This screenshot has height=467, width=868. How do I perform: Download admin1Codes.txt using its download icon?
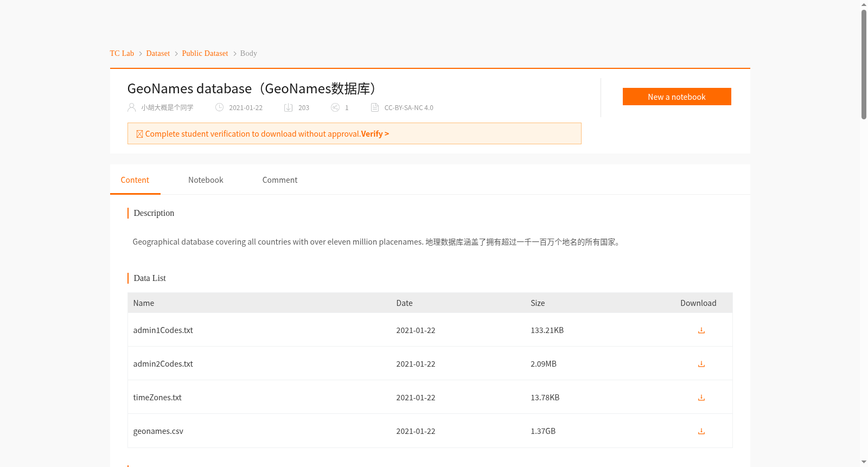[x=701, y=330]
